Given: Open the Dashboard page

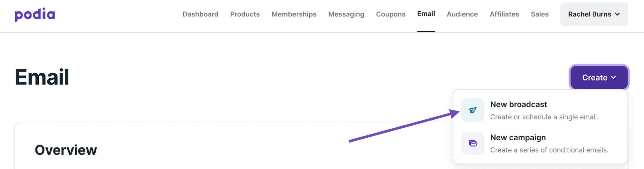Looking at the screenshot, I should click(200, 14).
